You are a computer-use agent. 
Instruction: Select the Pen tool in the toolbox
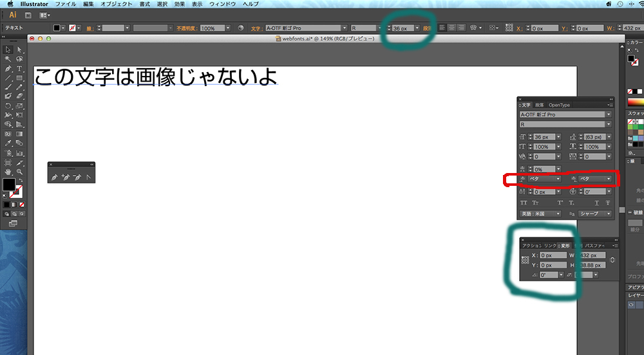pos(8,68)
